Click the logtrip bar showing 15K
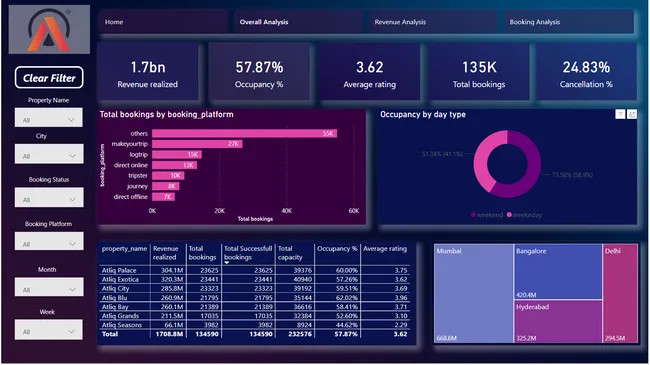 tap(177, 154)
